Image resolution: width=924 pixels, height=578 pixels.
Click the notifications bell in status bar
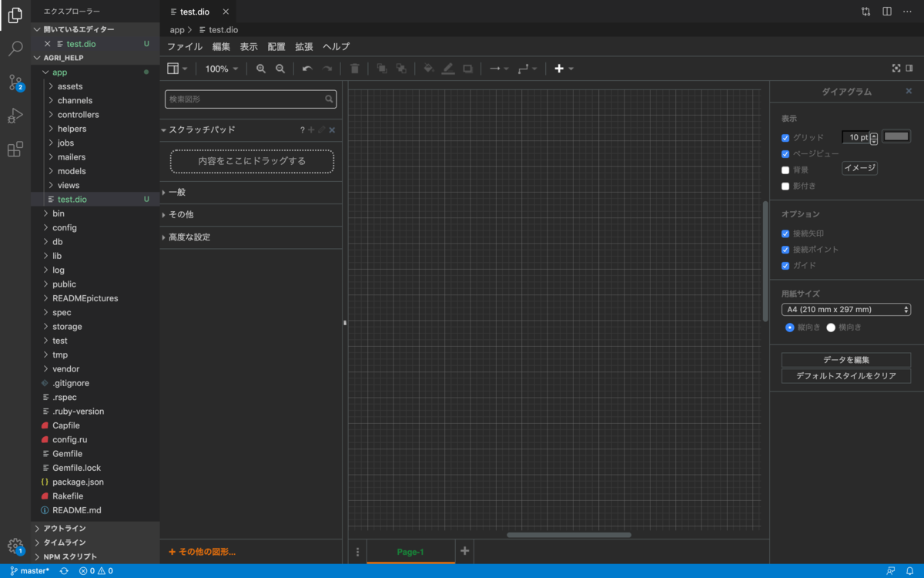tap(909, 571)
